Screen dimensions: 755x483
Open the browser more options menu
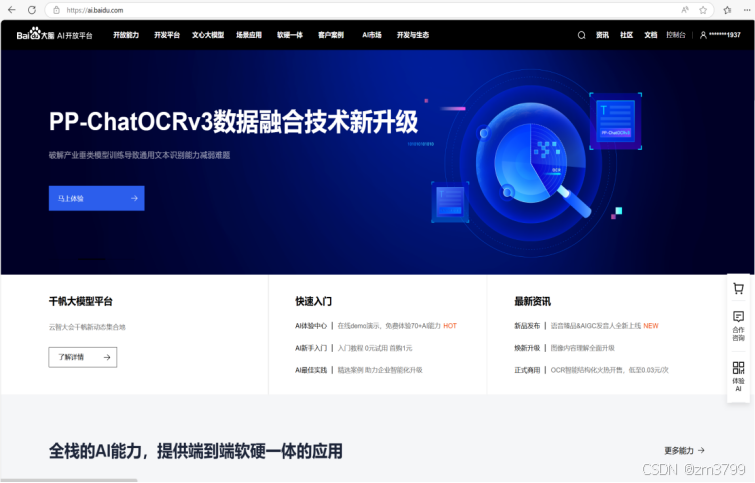pyautogui.click(x=746, y=10)
